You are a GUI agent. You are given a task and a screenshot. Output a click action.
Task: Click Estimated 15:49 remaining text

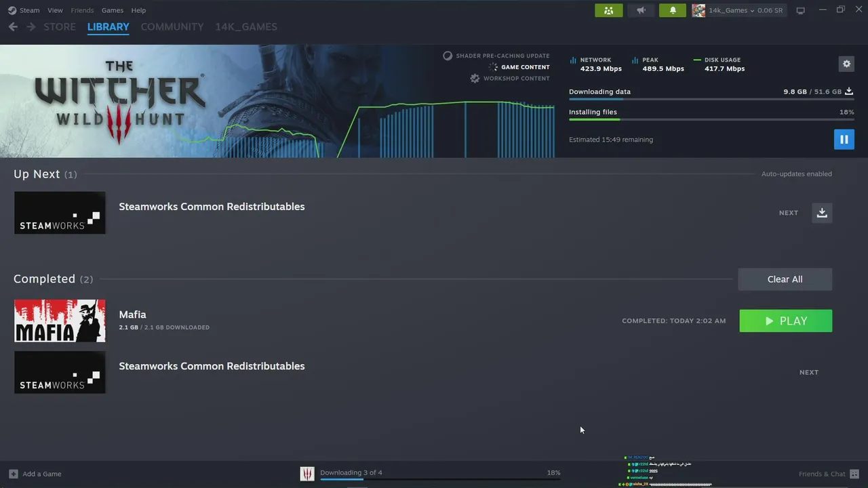click(611, 140)
